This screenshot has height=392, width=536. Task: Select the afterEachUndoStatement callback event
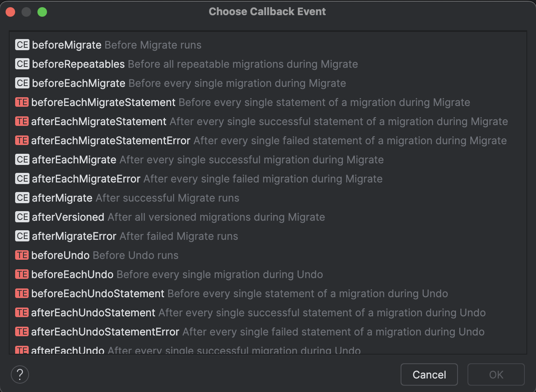(x=93, y=312)
